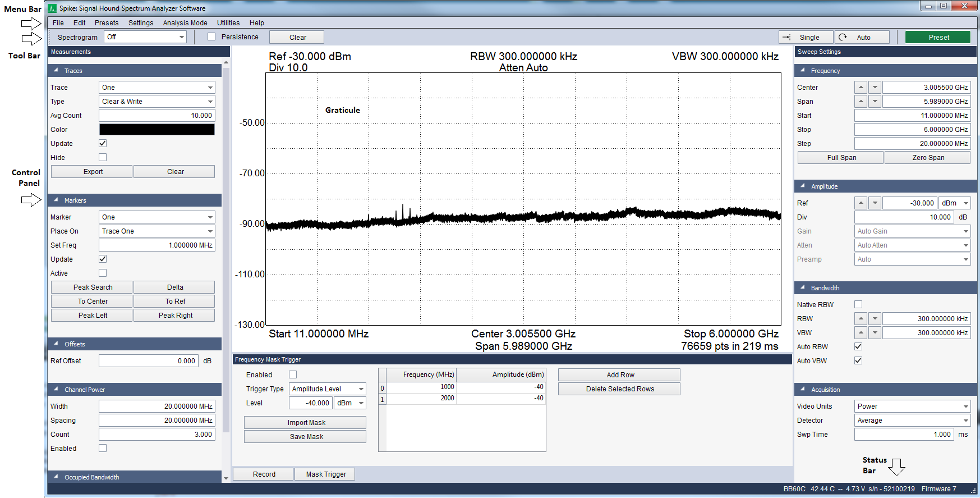The height and width of the screenshot is (498, 980).
Task: Click the green Preset button
Action: [938, 38]
